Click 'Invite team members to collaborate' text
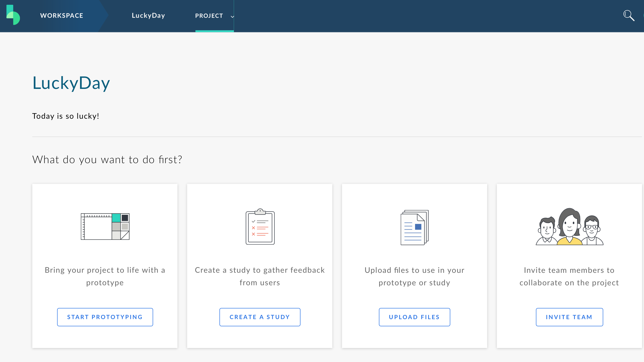644x362 pixels. [x=569, y=276]
